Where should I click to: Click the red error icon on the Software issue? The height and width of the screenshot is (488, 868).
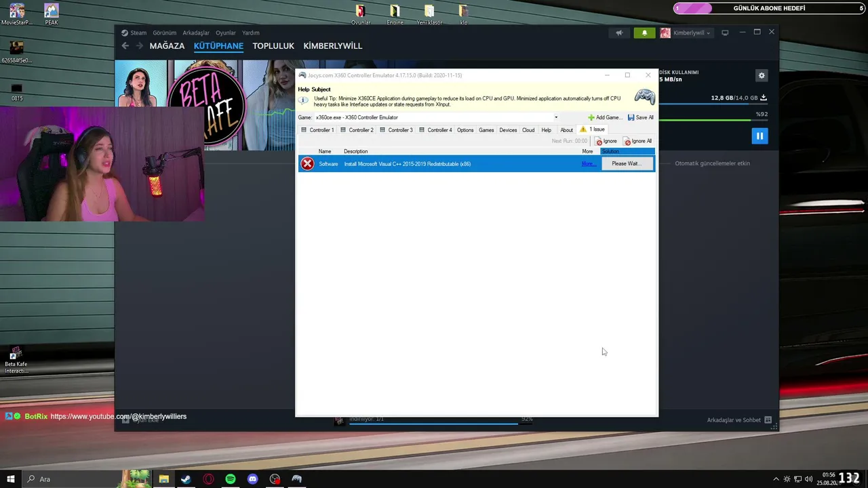click(307, 163)
